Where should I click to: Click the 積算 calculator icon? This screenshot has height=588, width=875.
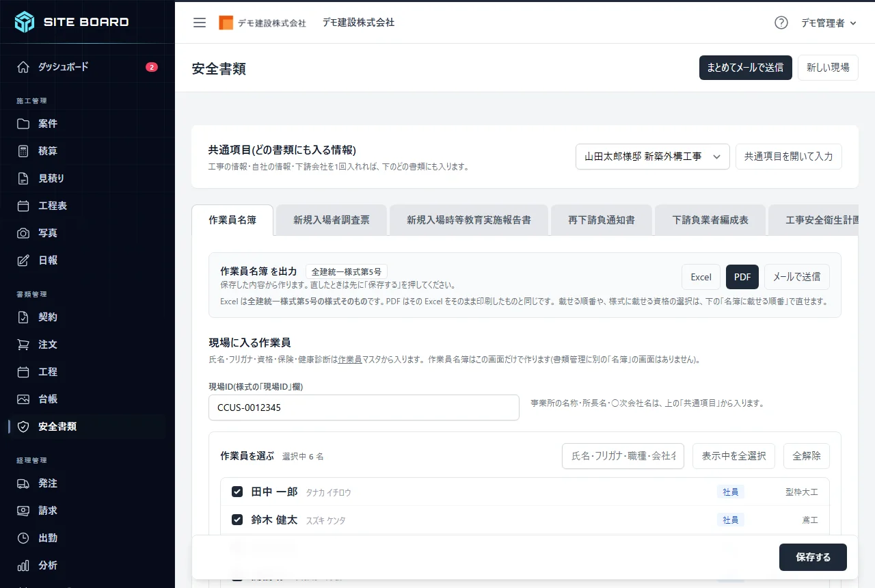click(x=23, y=151)
